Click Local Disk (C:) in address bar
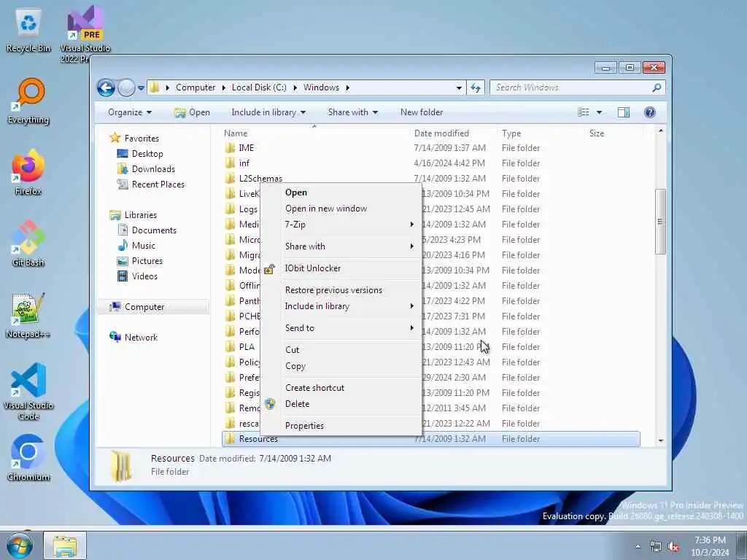This screenshot has height=560, width=747. pos(259,87)
